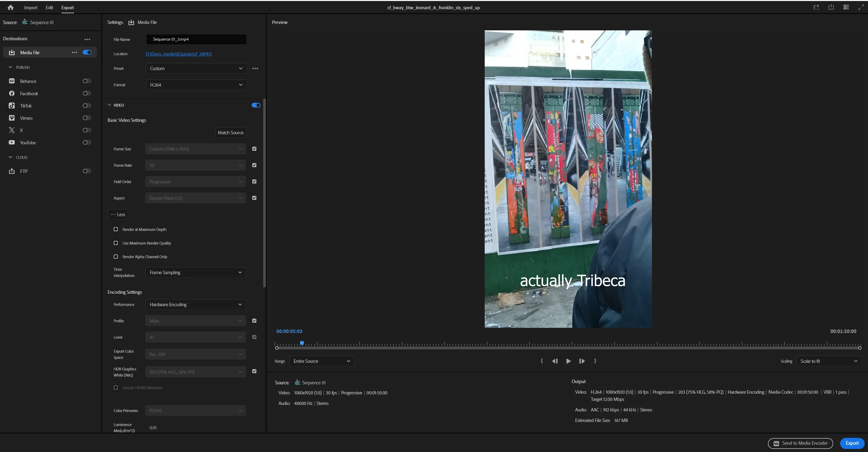Check Render at Maximum Depth
The height and width of the screenshot is (452, 868).
[x=116, y=229]
